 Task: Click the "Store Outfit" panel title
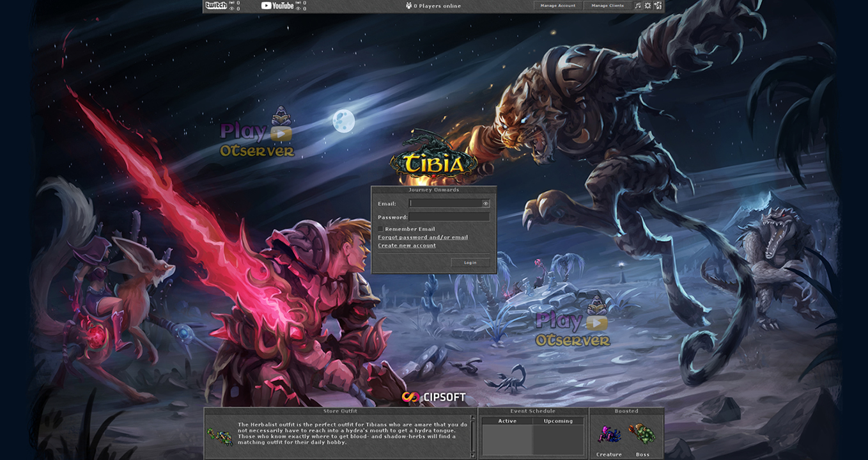point(340,411)
